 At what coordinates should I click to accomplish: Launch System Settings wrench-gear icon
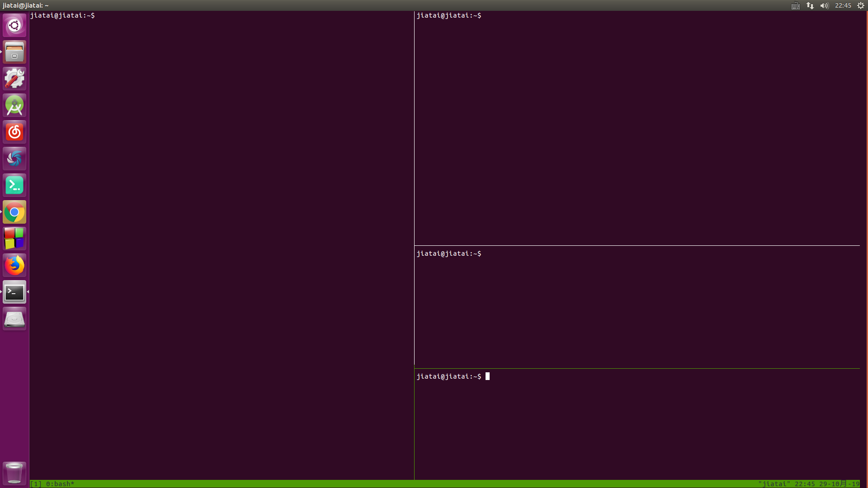point(14,79)
